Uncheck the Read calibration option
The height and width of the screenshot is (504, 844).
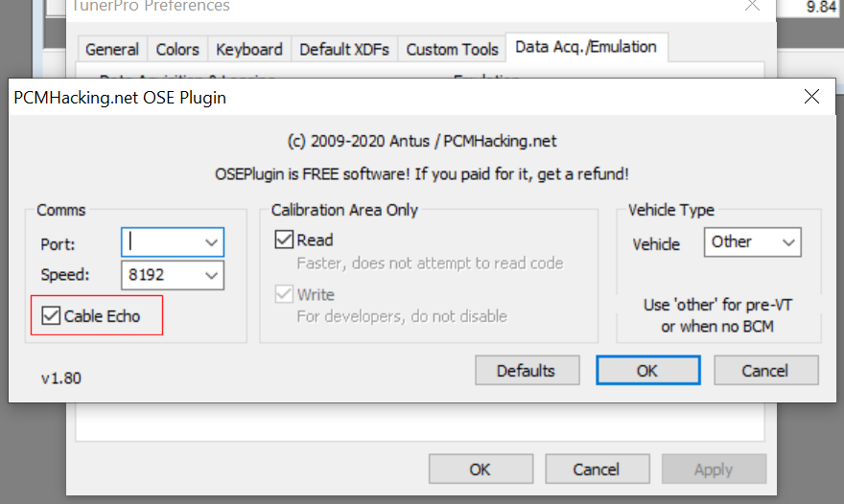[x=284, y=240]
